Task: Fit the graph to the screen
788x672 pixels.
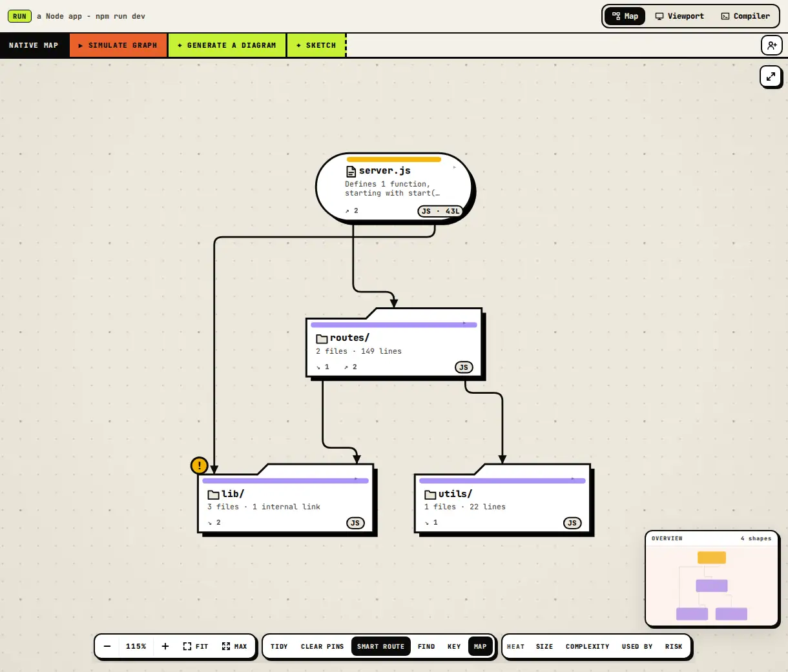Action: (196, 646)
